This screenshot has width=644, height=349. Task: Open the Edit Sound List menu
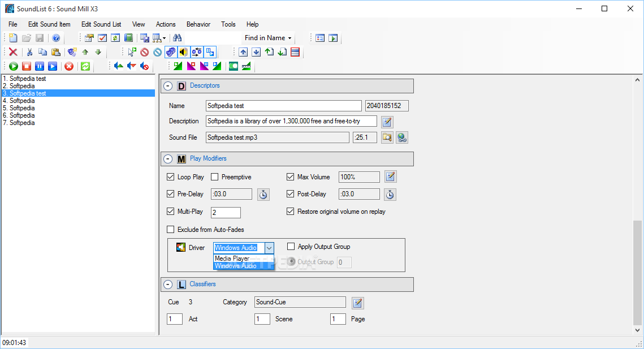(101, 24)
